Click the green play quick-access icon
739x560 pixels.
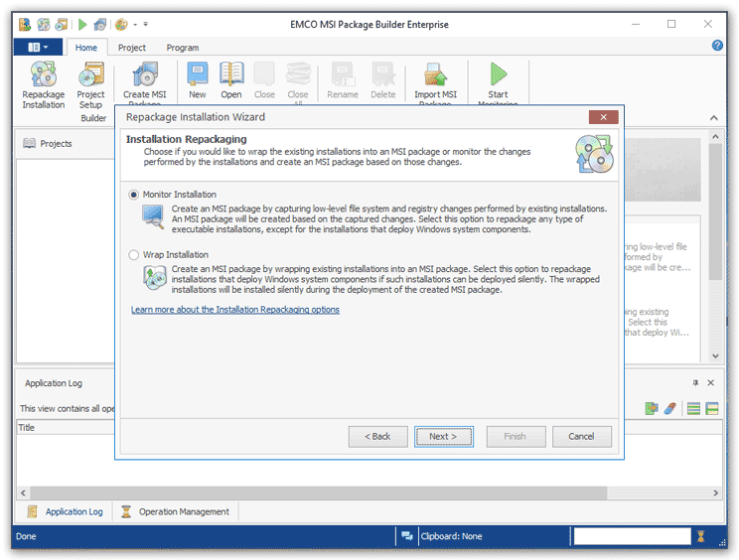click(x=82, y=24)
